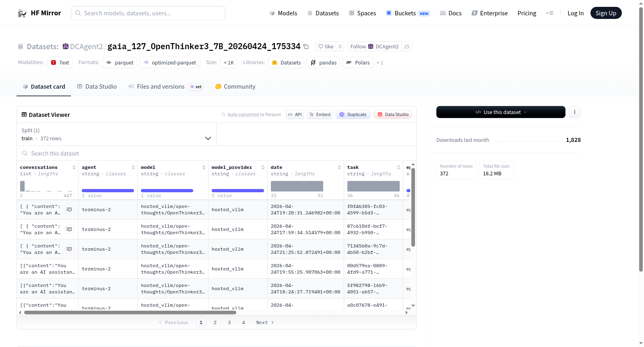Open the Community tab
This screenshot has height=347, width=644.
[235, 86]
